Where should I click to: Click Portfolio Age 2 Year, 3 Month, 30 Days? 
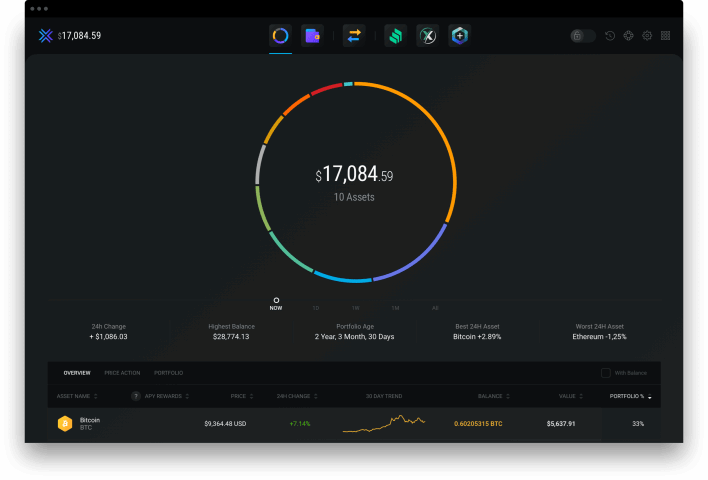coord(354,336)
